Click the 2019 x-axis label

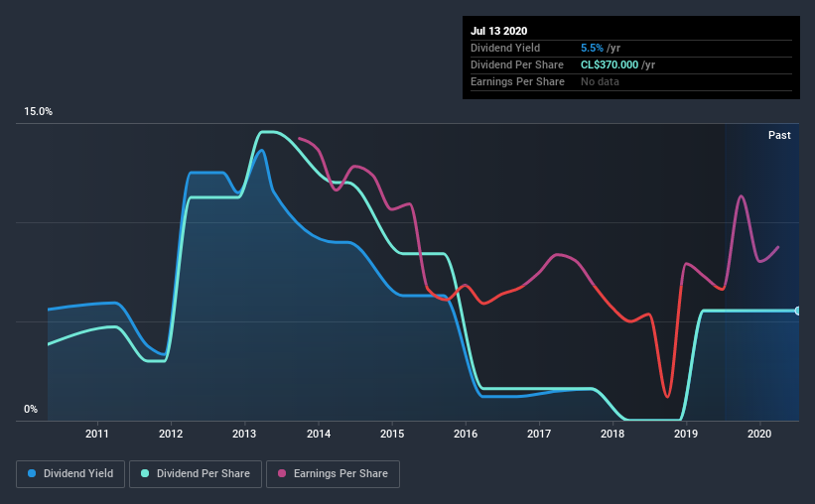pyautogui.click(x=686, y=434)
